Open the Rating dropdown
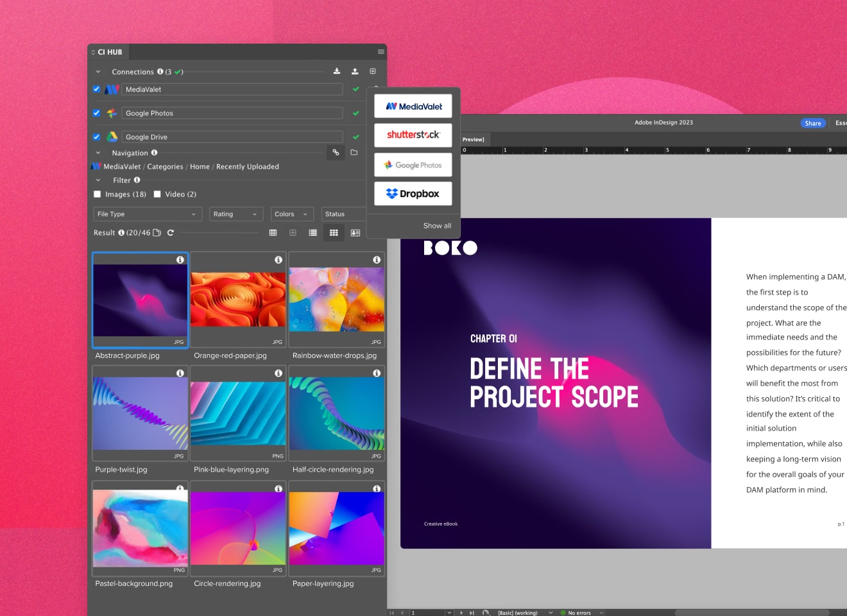 click(x=236, y=214)
